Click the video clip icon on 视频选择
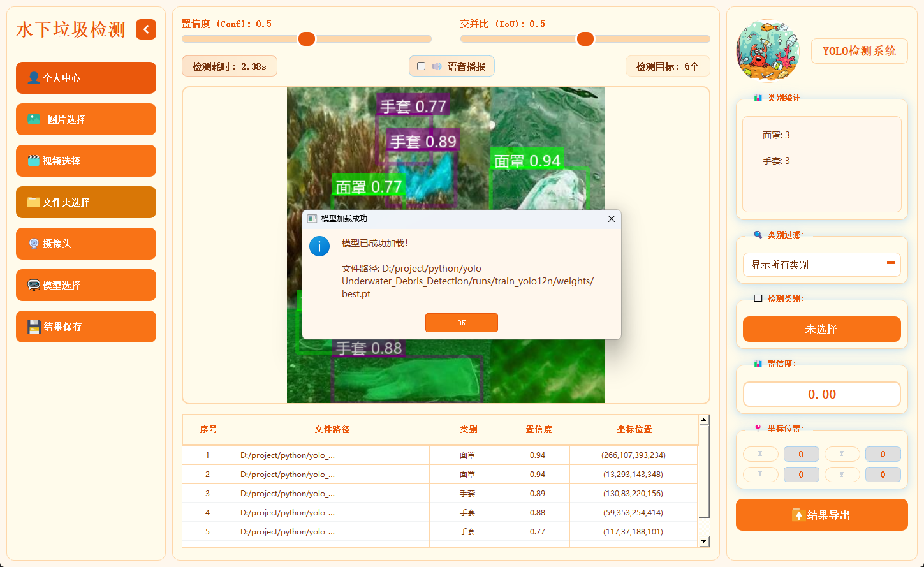Screen dimensions: 924x567 point(34,161)
